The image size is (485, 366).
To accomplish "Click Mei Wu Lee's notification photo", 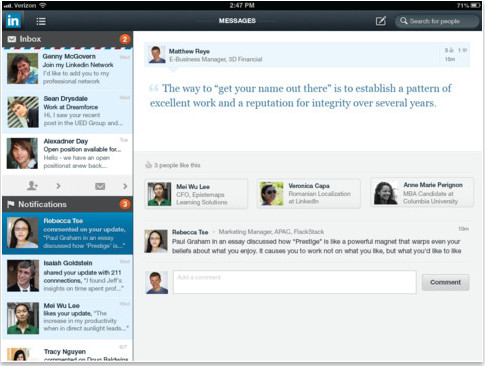I will [23, 318].
